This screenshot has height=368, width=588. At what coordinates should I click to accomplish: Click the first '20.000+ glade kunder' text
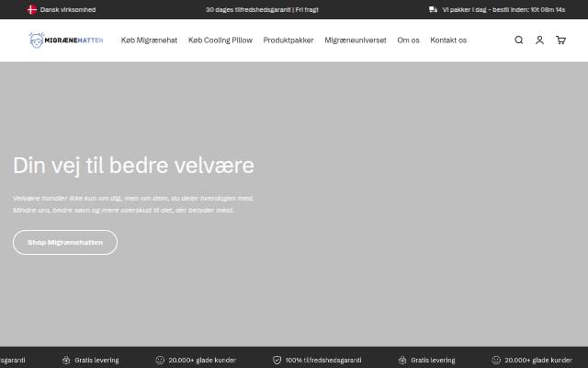pos(202,360)
